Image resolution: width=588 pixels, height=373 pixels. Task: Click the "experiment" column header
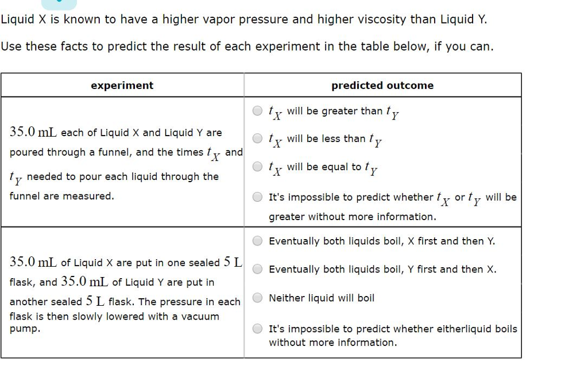tap(122, 85)
